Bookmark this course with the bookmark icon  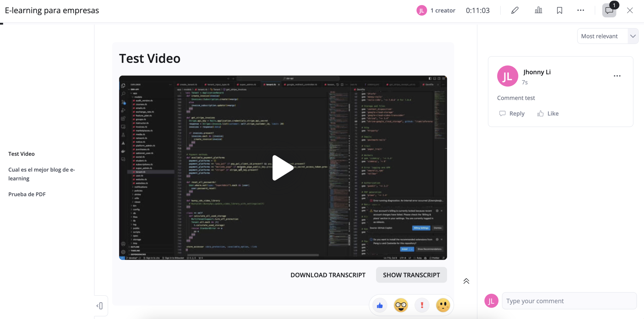click(559, 10)
